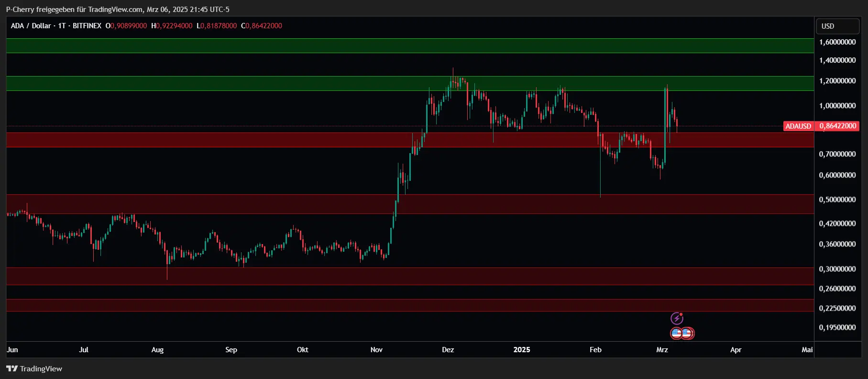
Task: Select the red zone below the ADAUSD price line
Action: coord(410,140)
